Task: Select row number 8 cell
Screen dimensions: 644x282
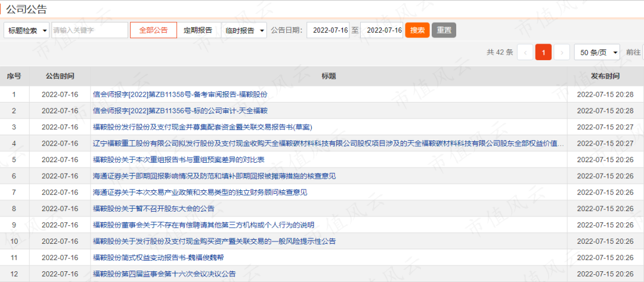Action: (14, 209)
